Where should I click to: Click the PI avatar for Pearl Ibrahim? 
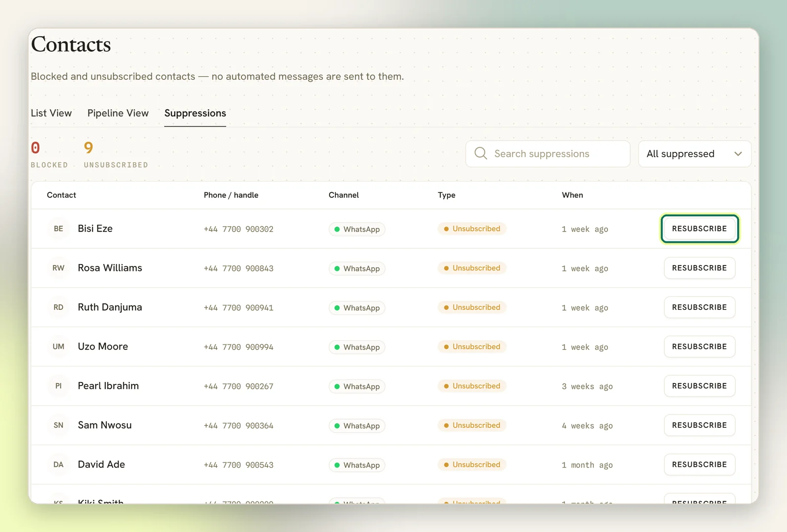point(59,386)
